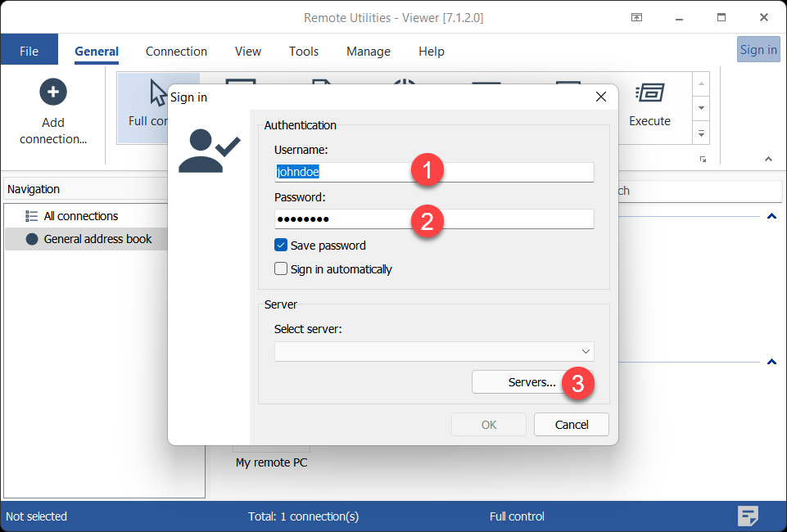
Task: Click the Execute ribbon icon
Action: pyautogui.click(x=649, y=92)
